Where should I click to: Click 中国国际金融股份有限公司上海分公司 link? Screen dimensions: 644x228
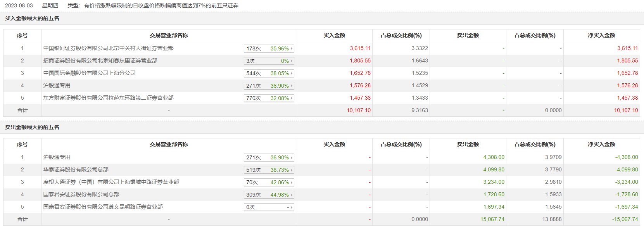pyautogui.click(x=89, y=73)
